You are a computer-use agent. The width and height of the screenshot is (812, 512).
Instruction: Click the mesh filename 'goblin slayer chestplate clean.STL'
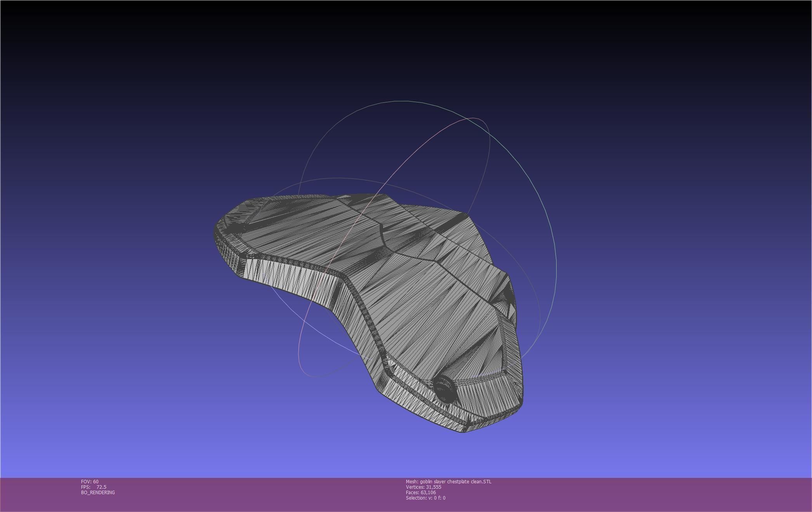tap(456, 481)
